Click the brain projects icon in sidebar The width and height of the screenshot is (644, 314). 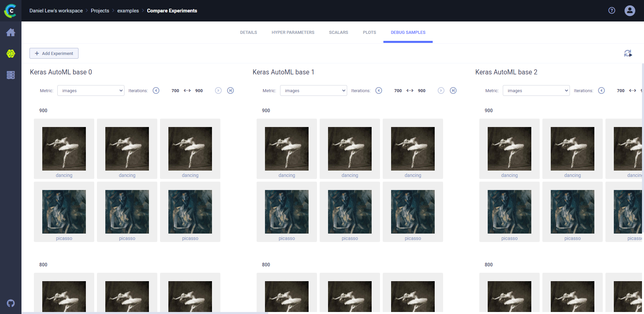pyautogui.click(x=11, y=54)
